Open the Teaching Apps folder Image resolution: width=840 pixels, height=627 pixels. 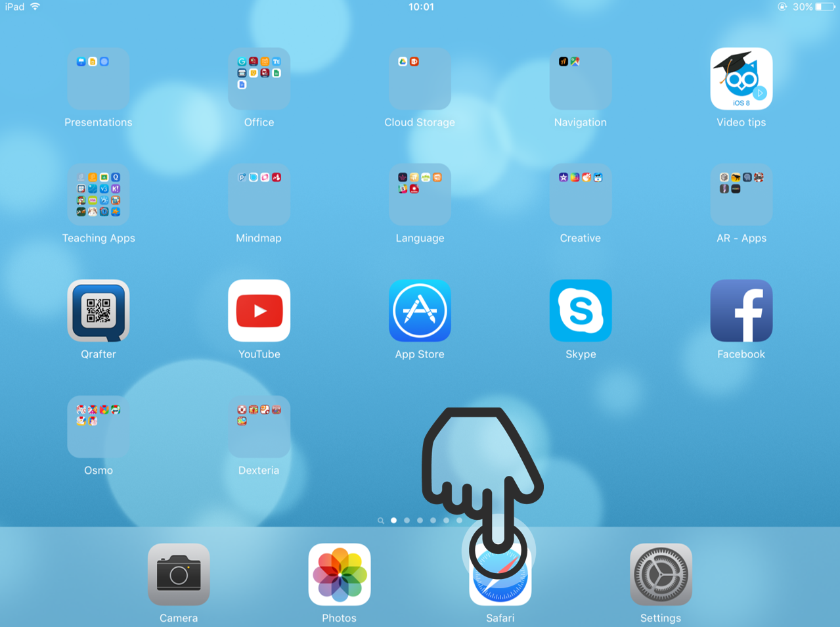pyautogui.click(x=99, y=195)
